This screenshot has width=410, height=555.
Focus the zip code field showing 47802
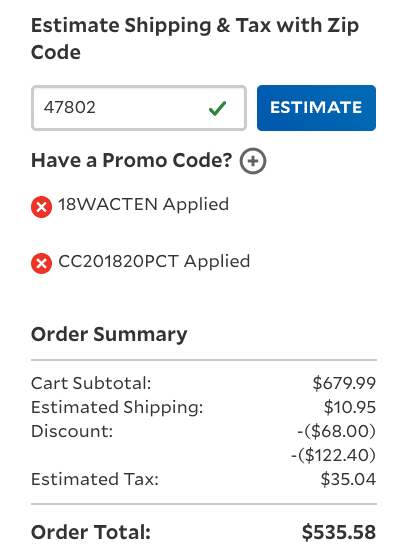[x=139, y=108]
